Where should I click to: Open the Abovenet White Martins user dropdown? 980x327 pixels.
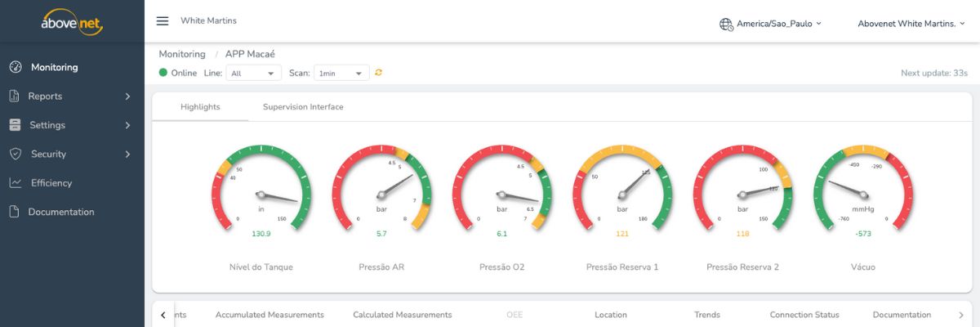pyautogui.click(x=911, y=24)
